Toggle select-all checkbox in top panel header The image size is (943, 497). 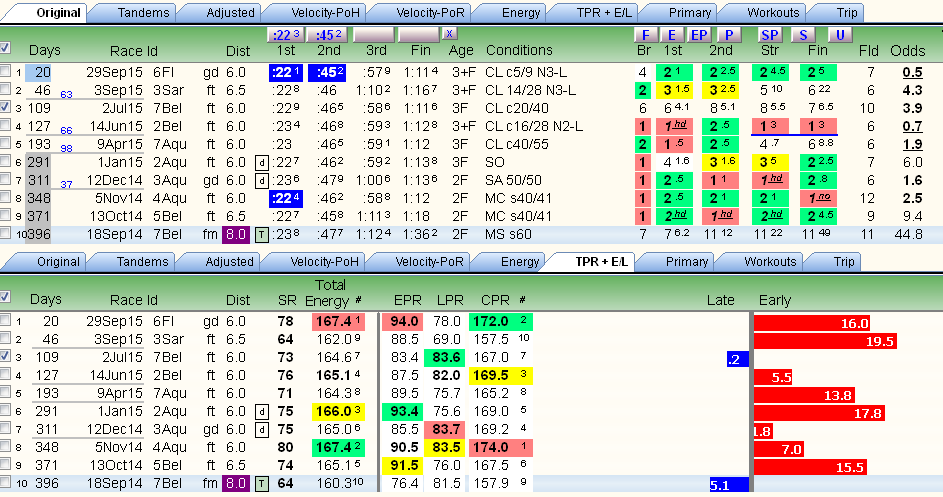pos(5,47)
